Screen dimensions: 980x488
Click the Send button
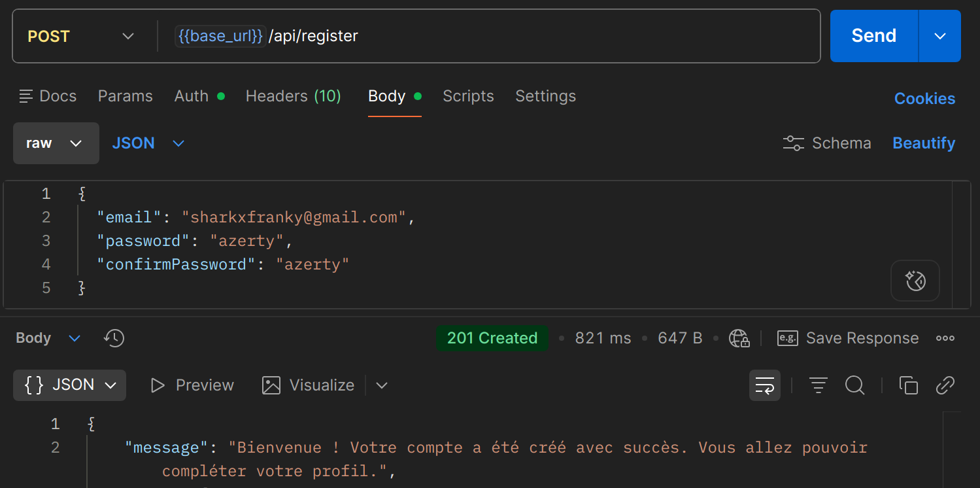tap(874, 36)
